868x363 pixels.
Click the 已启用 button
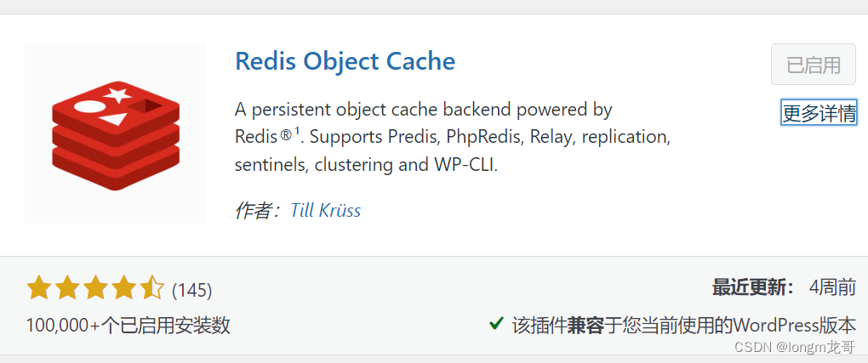tap(814, 65)
